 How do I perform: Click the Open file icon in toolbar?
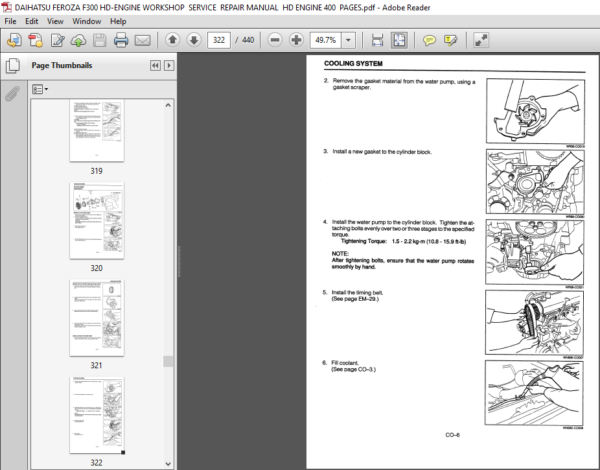[x=14, y=40]
